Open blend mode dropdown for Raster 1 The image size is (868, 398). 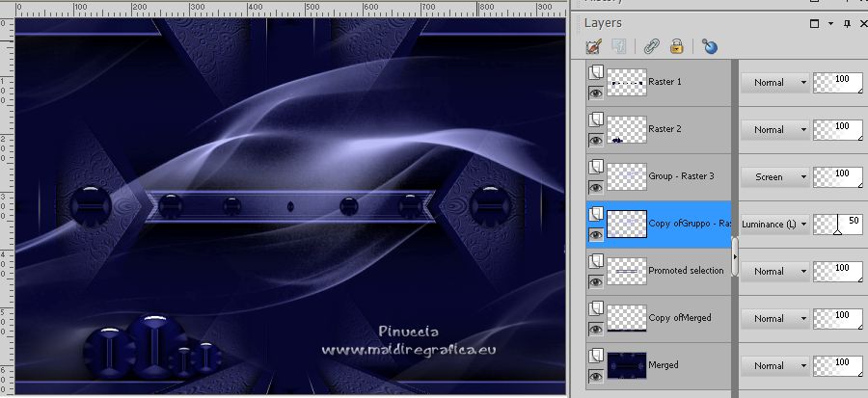(775, 82)
